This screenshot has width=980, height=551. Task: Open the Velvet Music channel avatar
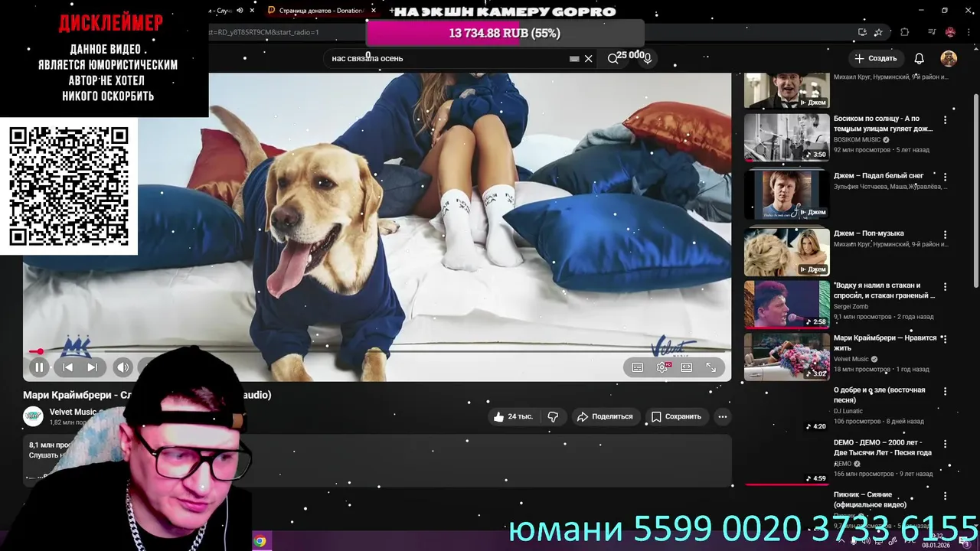click(x=33, y=416)
